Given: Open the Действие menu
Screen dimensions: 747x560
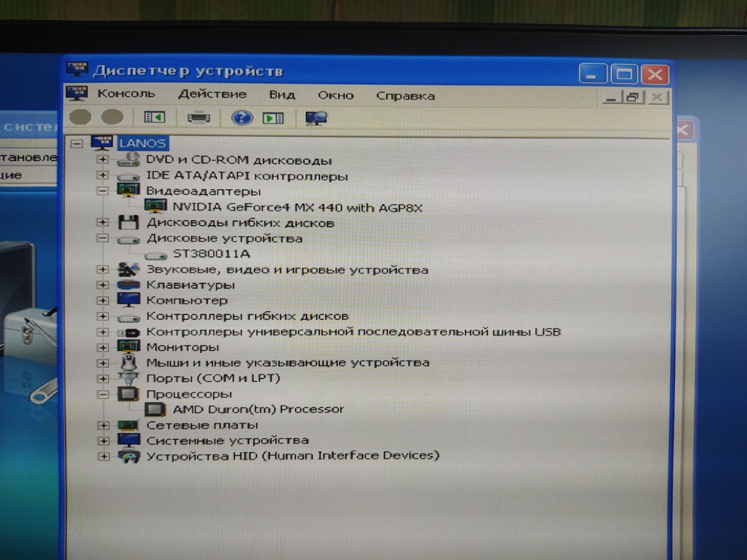Looking at the screenshot, I should coord(213,94).
